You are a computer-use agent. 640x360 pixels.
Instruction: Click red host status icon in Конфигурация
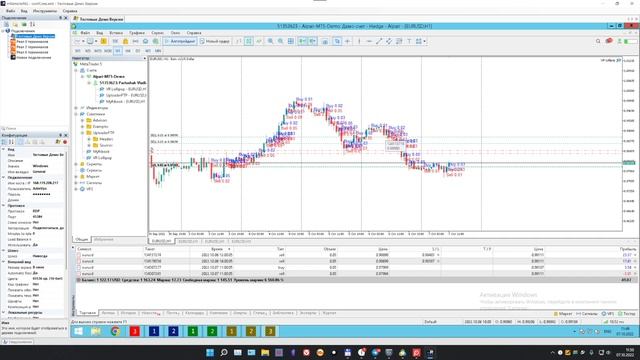[65, 142]
